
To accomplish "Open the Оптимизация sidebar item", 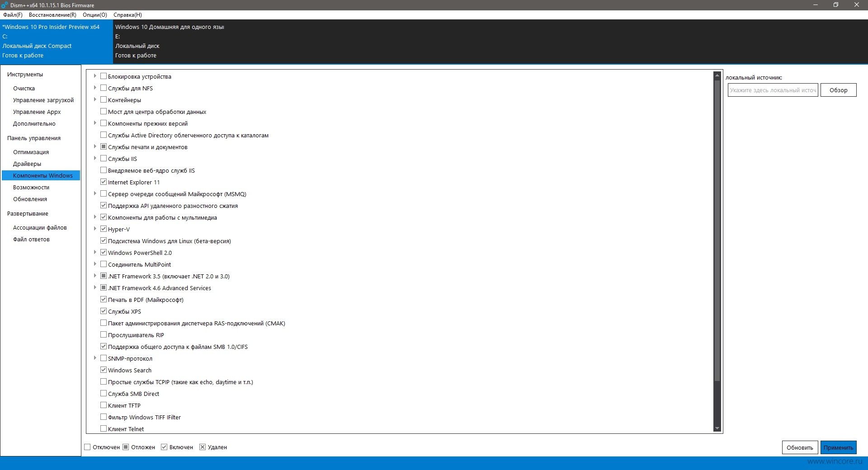I will [31, 152].
